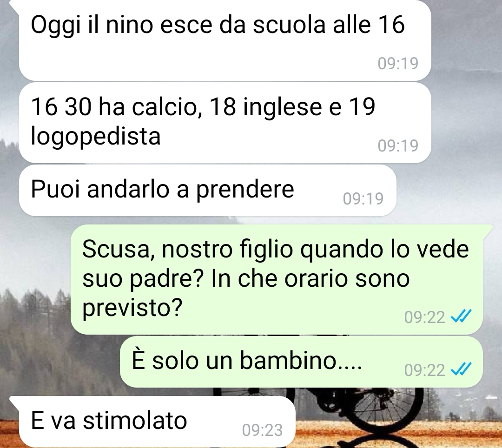Image resolution: width=502 pixels, height=448 pixels.
Task: Tap the word 'Oggi' in the first message
Action: tap(56, 26)
